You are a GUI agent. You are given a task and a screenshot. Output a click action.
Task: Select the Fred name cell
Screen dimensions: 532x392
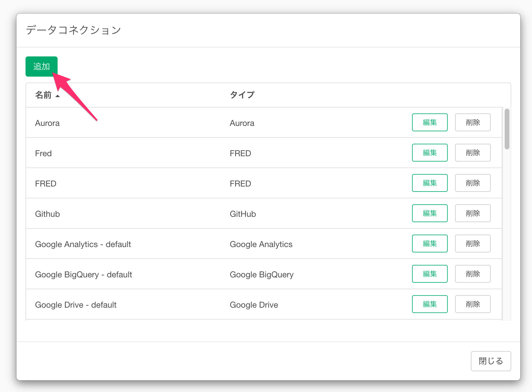click(43, 154)
